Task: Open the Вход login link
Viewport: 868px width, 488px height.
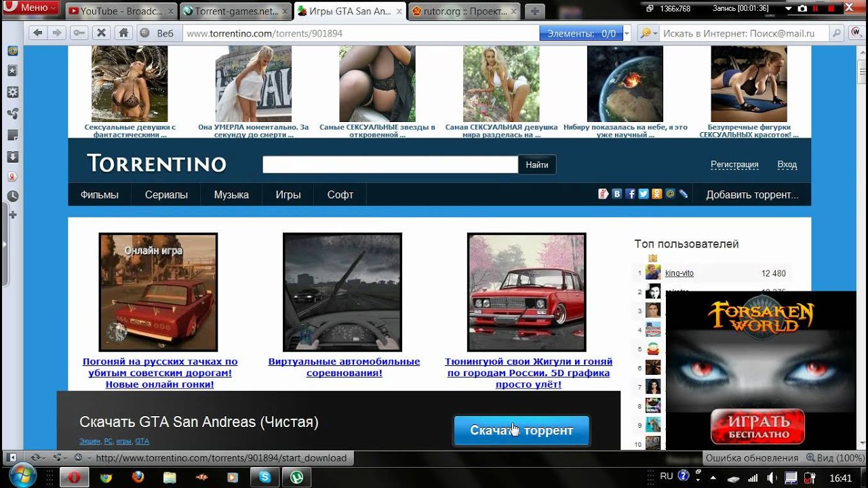Action: (x=787, y=165)
